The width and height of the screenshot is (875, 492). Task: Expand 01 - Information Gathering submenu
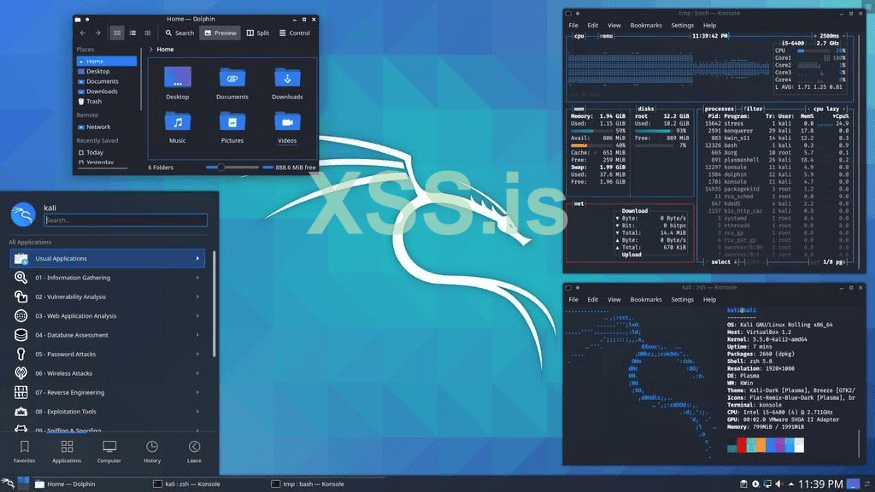(x=107, y=278)
